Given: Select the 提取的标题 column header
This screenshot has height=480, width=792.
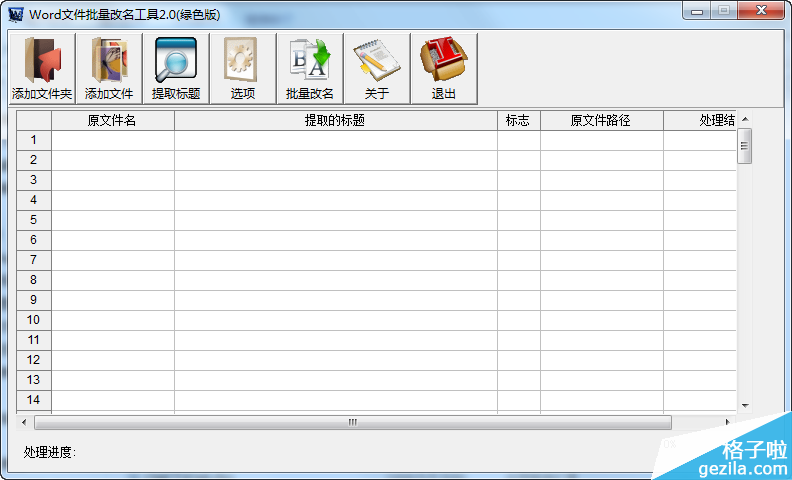Looking at the screenshot, I should 336,120.
